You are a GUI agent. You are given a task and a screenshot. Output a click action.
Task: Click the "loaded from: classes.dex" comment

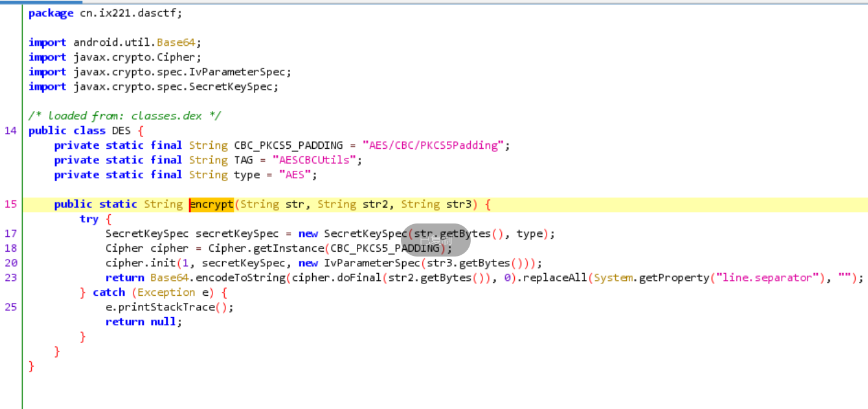point(125,116)
